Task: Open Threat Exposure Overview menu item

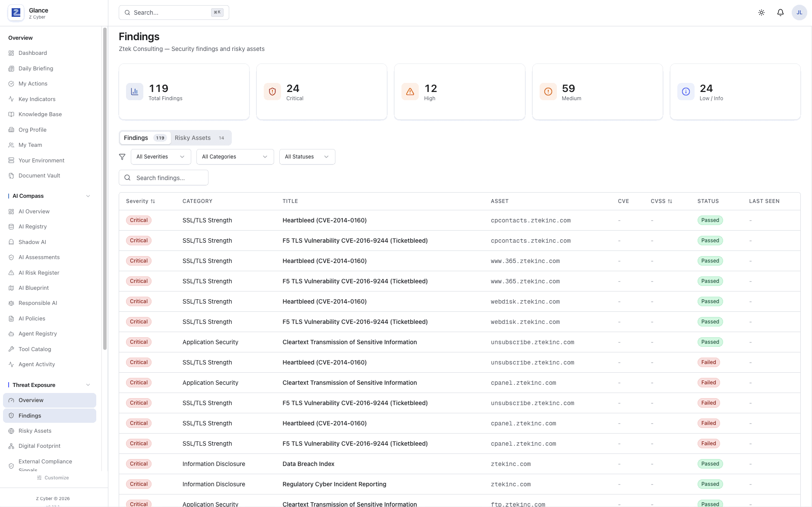Action: pos(50,400)
